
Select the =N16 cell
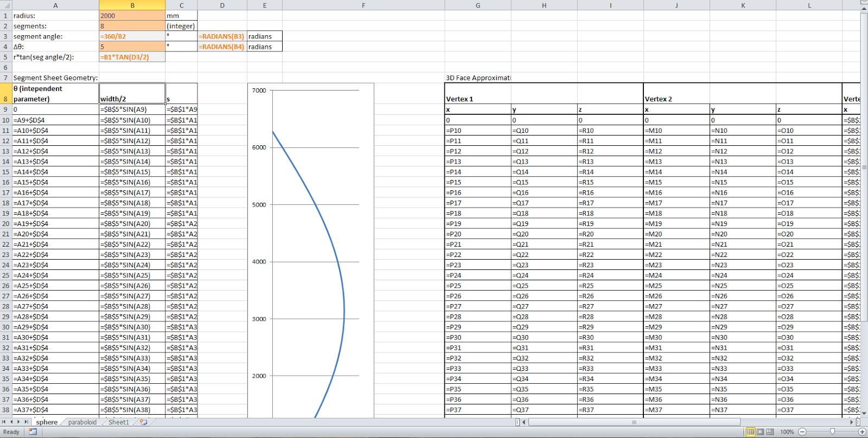[x=743, y=192]
